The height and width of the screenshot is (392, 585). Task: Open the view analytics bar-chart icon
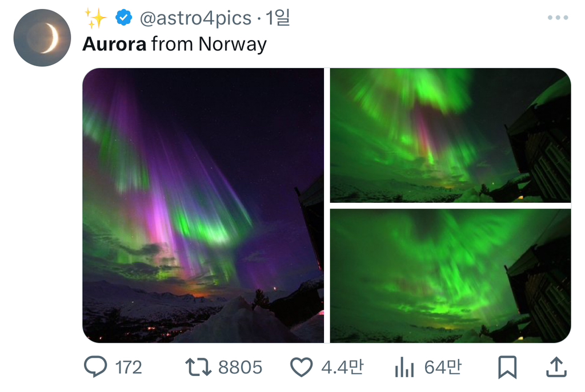point(404,367)
